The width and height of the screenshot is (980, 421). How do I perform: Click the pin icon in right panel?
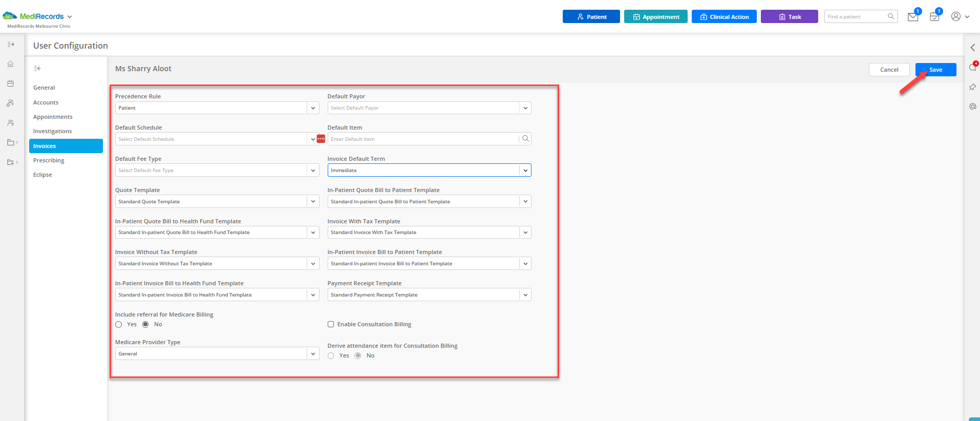pyautogui.click(x=972, y=87)
